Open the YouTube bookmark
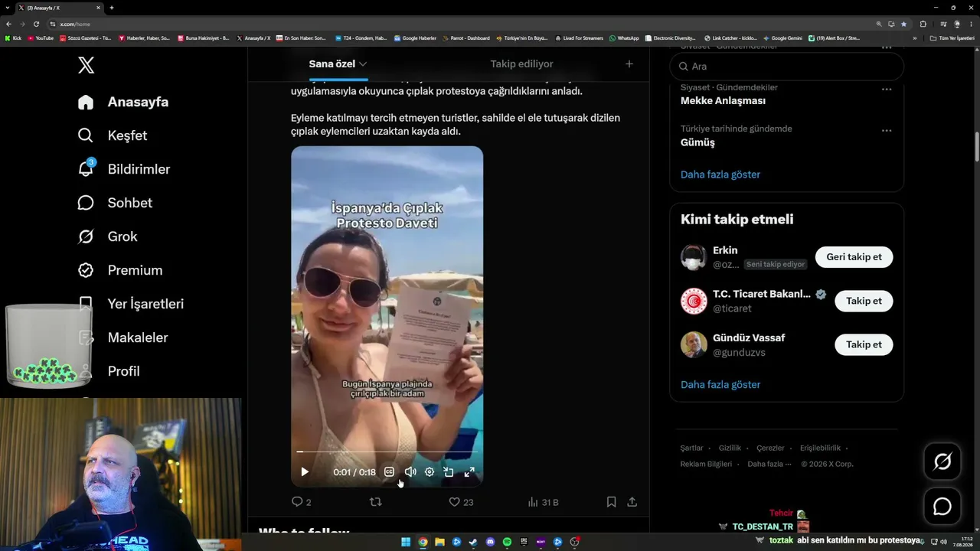Screen dimensions: 980x551 coord(41,38)
